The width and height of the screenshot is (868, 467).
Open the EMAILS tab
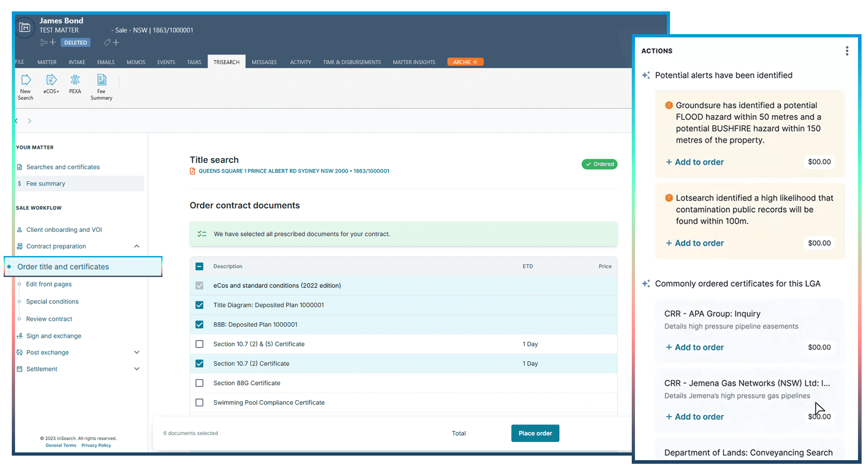point(106,62)
